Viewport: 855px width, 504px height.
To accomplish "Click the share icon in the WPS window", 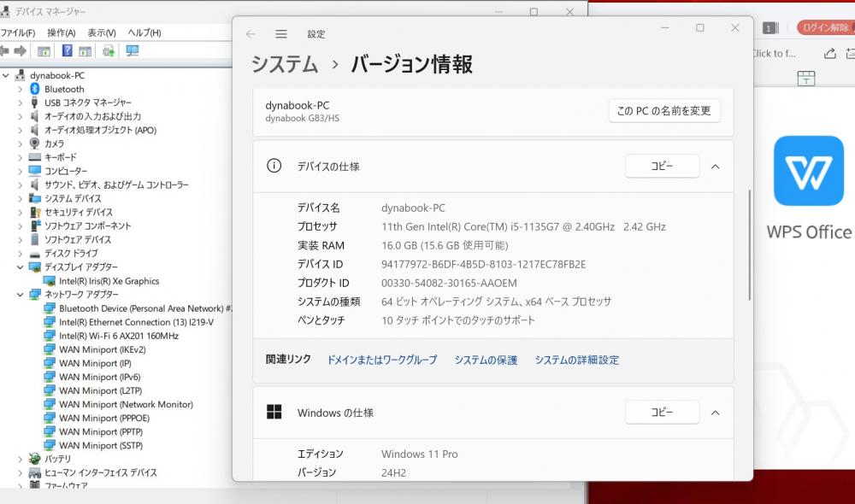I will [x=830, y=53].
